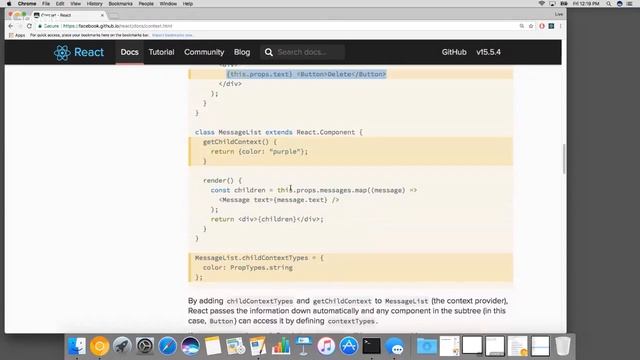Click the React DevTools extension icon
640x360 pixels.
(551, 26)
